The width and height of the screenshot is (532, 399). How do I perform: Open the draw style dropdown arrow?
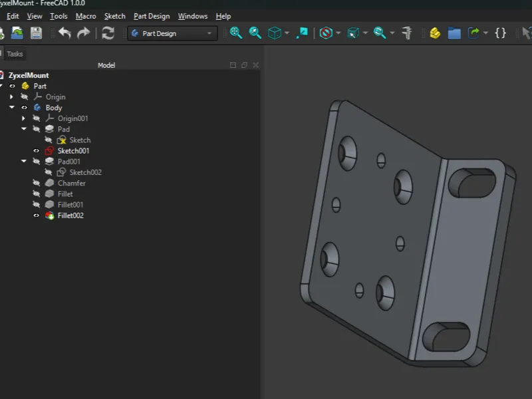pyautogui.click(x=338, y=33)
